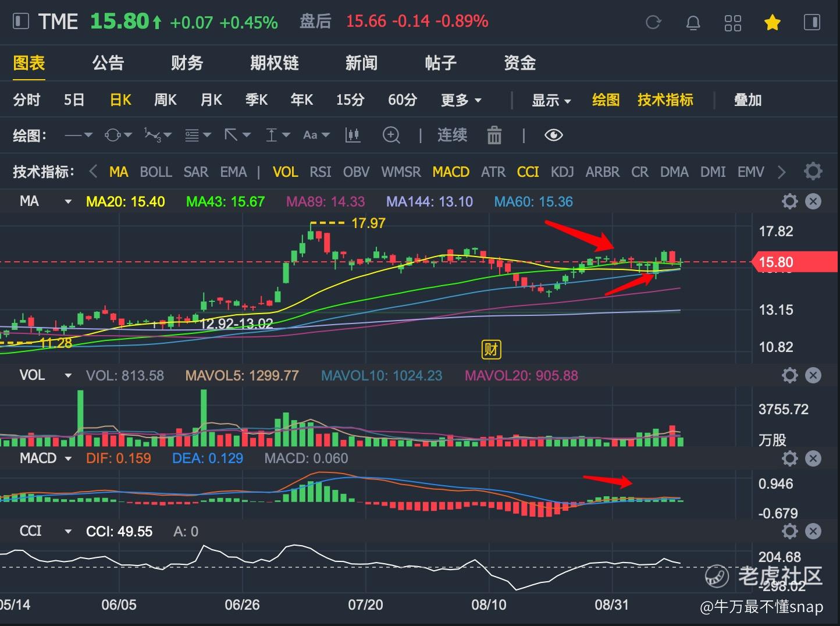The image size is (840, 626).
Task: Open MACD panel settings gear
Action: 789,458
